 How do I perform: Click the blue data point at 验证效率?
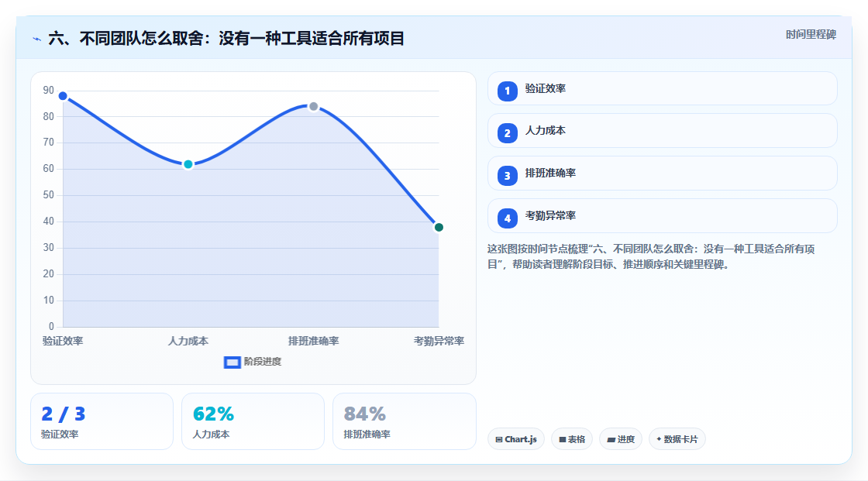click(63, 96)
